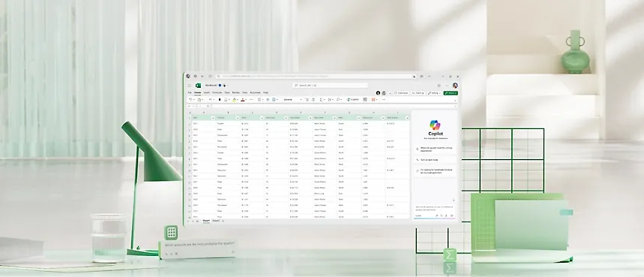Click the browser profile icon at top-left
The height and width of the screenshot is (277, 644).
[188, 76]
